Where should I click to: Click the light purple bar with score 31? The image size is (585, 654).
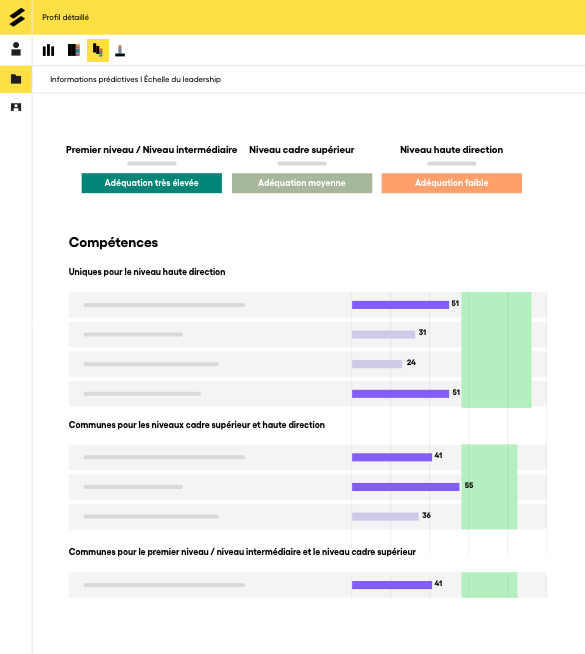click(384, 335)
